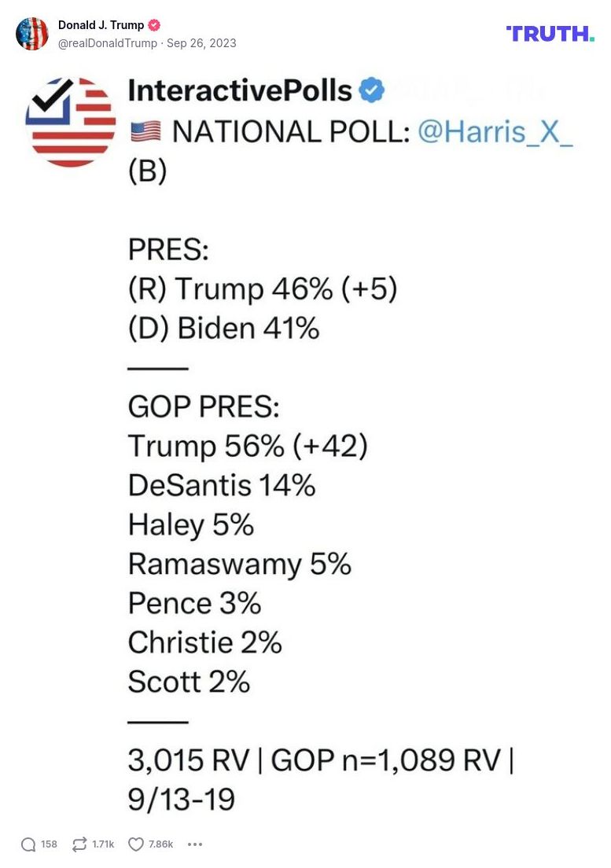Image resolution: width=611 pixels, height=868 pixels.
Task: Click the 1.71k ReTruth count
Action: coord(103,844)
